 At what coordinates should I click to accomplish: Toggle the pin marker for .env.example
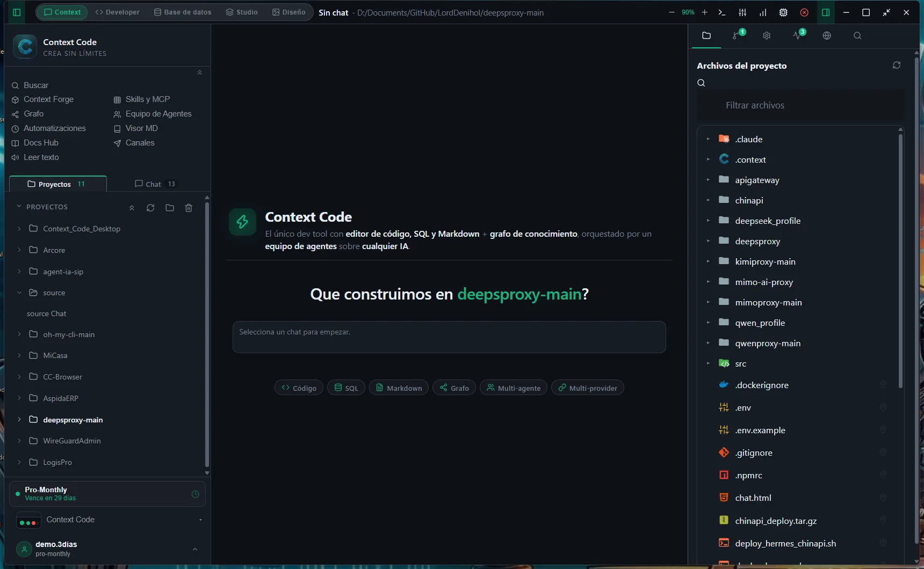(883, 429)
